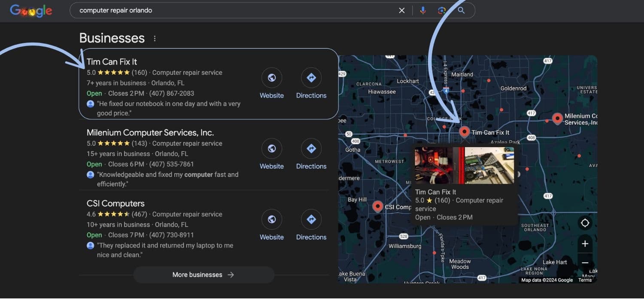Open Google Lens image search
Viewport: 644px width, 301px height.
442,10
